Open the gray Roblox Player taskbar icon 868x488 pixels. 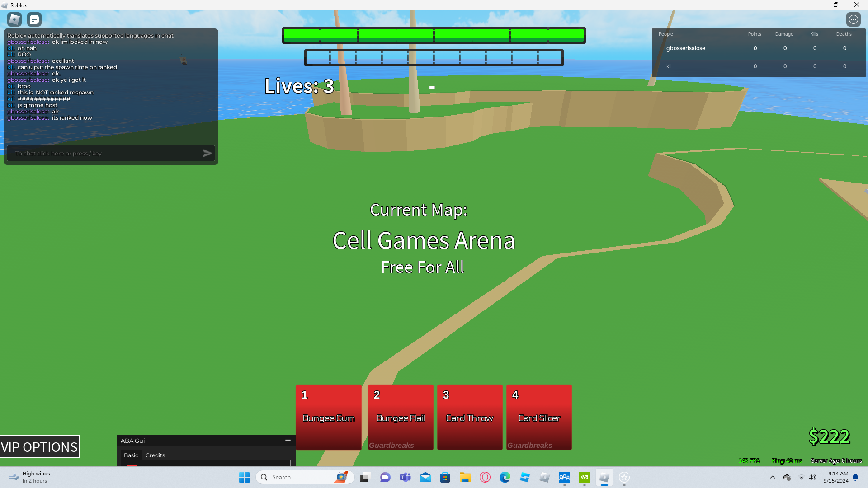(545, 477)
